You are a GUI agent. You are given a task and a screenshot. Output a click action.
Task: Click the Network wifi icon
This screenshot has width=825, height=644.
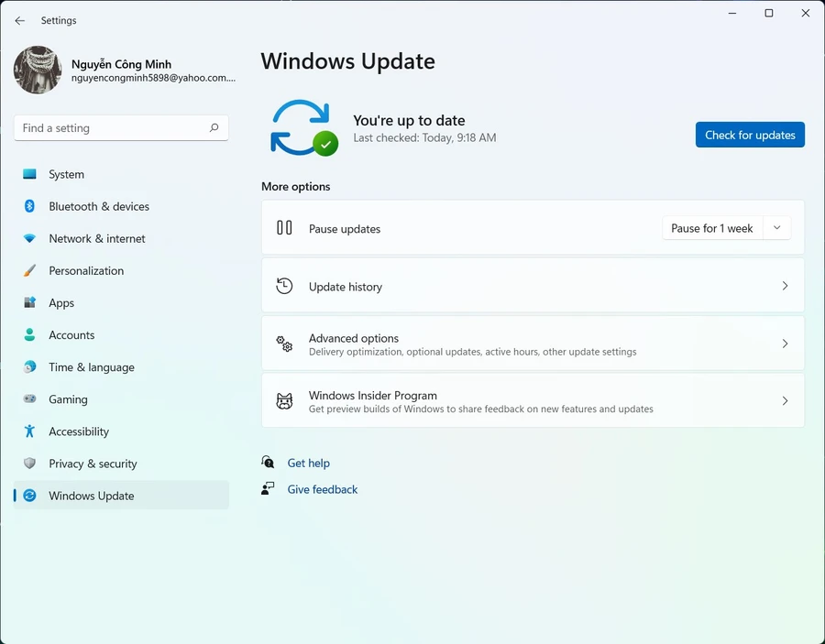point(29,239)
